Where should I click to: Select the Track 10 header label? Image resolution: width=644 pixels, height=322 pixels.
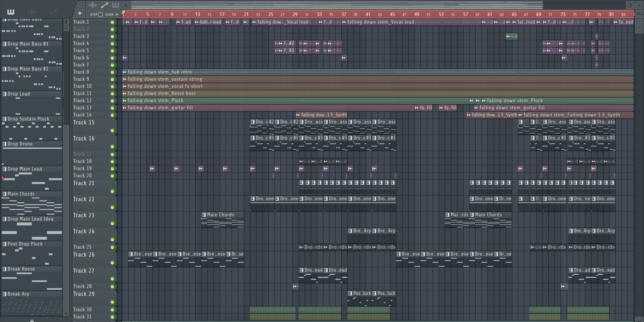[82, 86]
